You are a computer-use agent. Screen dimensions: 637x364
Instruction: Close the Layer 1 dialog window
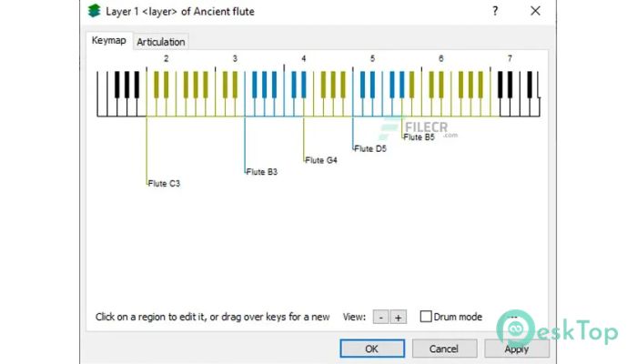pyautogui.click(x=535, y=11)
